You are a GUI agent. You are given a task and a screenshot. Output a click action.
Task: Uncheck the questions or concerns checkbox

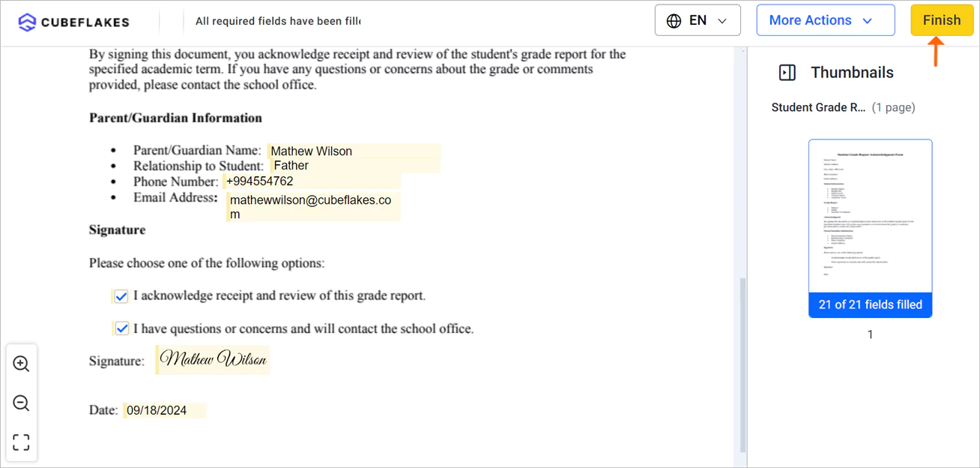pos(121,328)
